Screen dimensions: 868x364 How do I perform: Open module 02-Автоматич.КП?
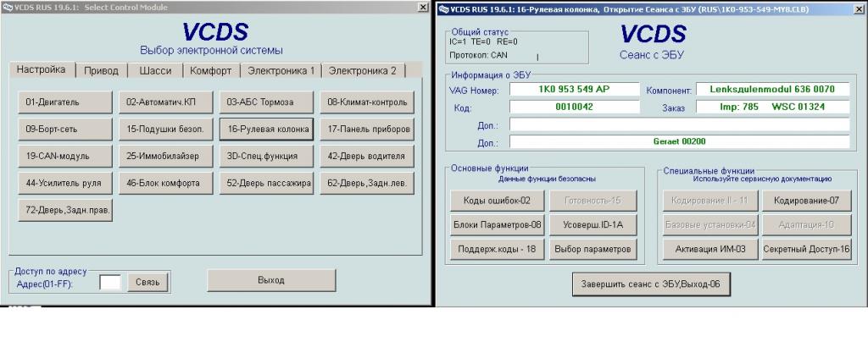coord(165,102)
